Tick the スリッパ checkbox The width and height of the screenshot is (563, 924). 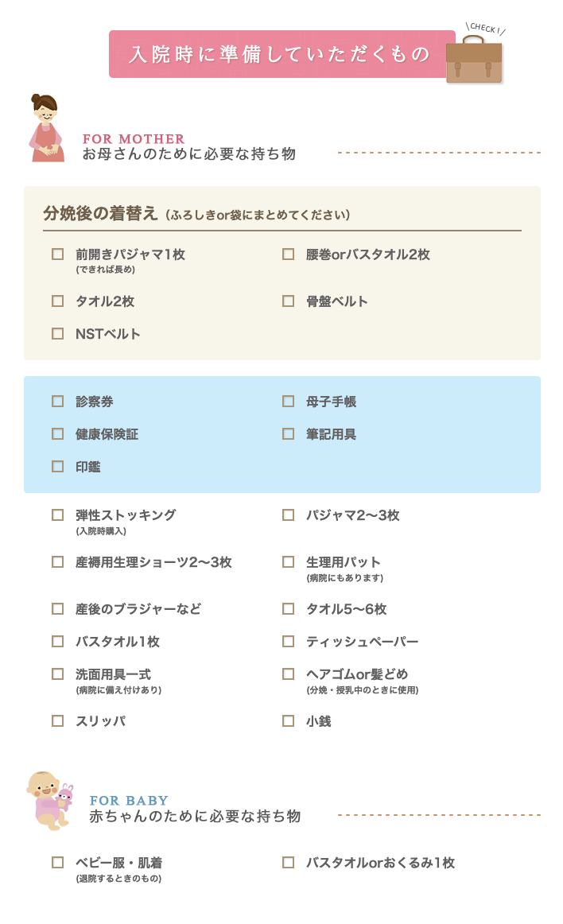pos(58,720)
